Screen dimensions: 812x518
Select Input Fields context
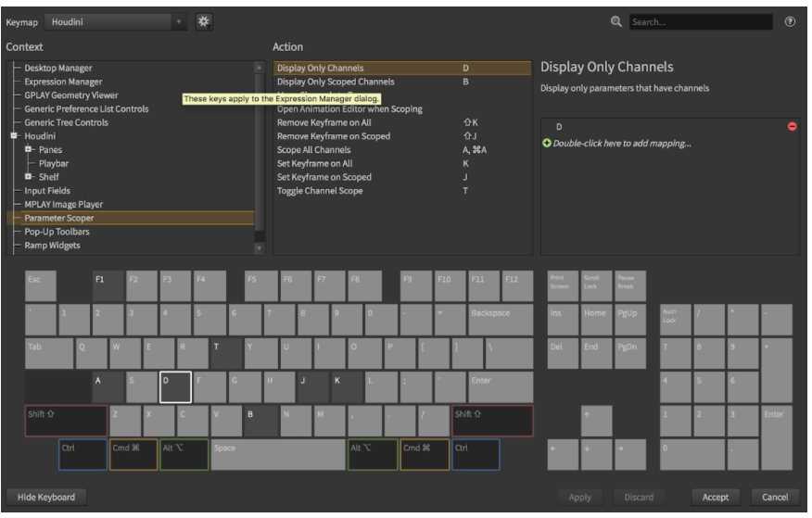pos(47,191)
